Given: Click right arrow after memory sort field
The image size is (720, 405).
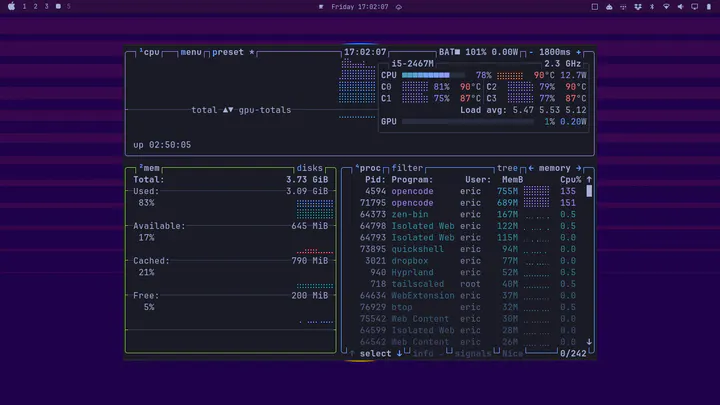Looking at the screenshot, I should [x=579, y=168].
